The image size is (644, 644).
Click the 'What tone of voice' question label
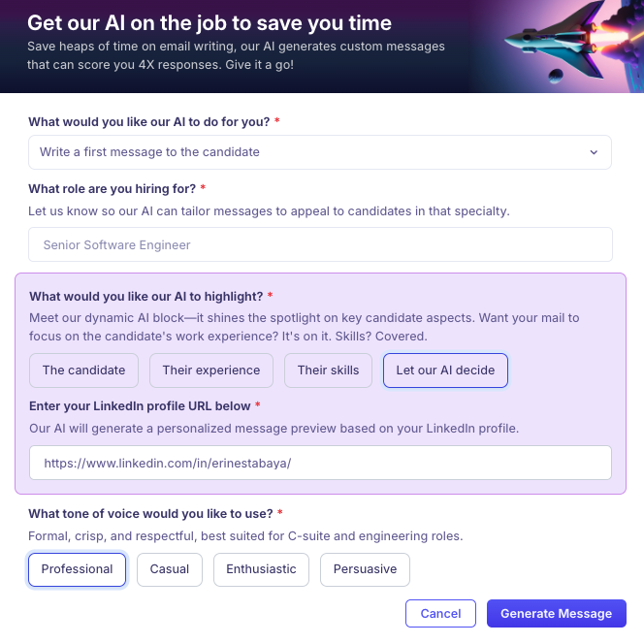tap(149, 513)
